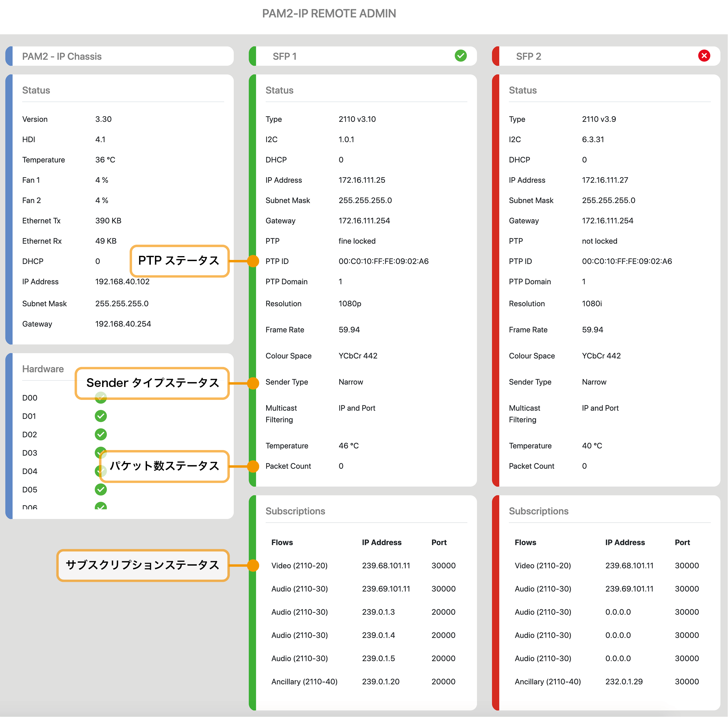Click SFP 1 address 239.0.1.20

[380, 682]
